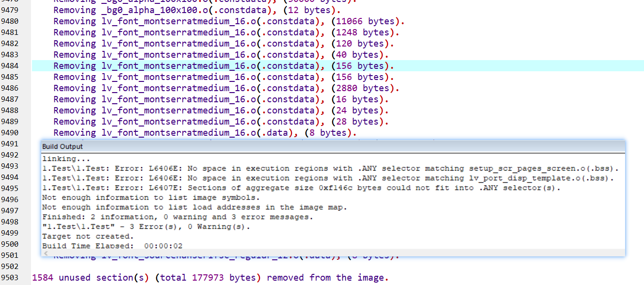Click the Removing line with 120 bytes
Screen dimensions: 644x285
click(x=224, y=43)
